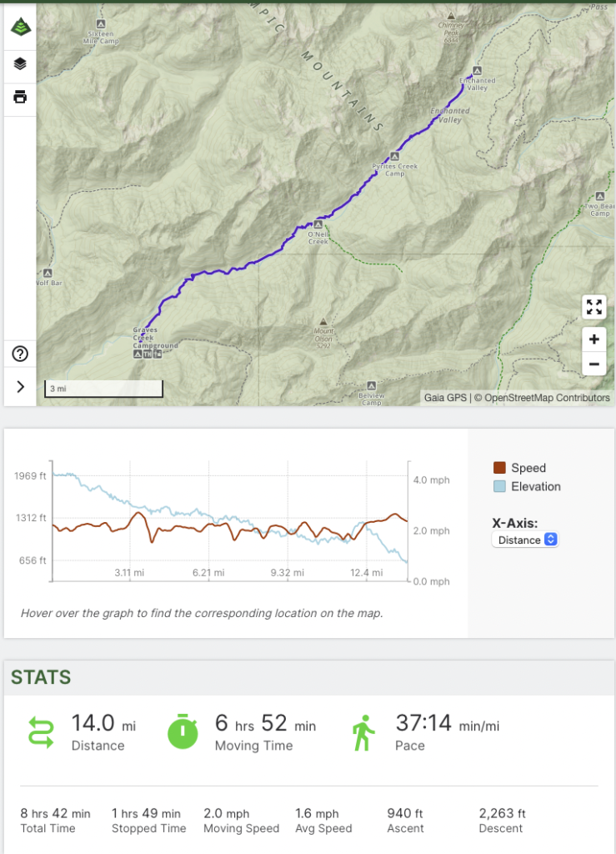616x854 pixels.
Task: Open the OpenStreetMap Contributors link
Action: (547, 398)
